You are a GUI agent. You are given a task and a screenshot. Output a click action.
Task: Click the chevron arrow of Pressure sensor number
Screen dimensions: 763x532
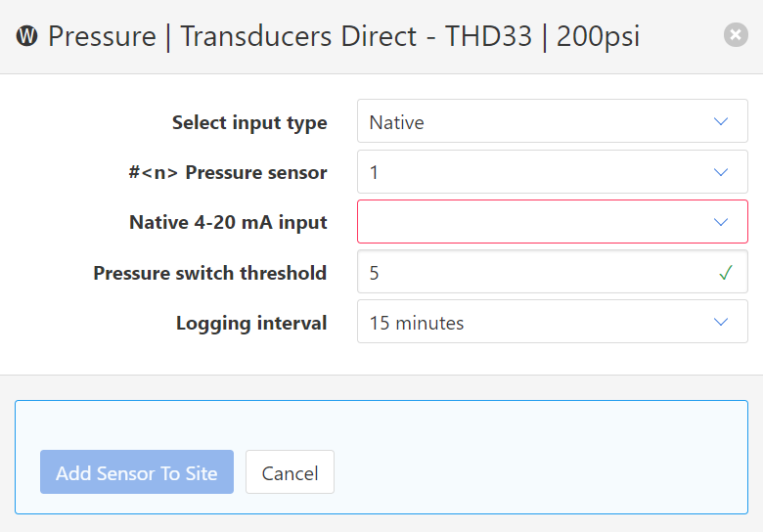(x=721, y=172)
